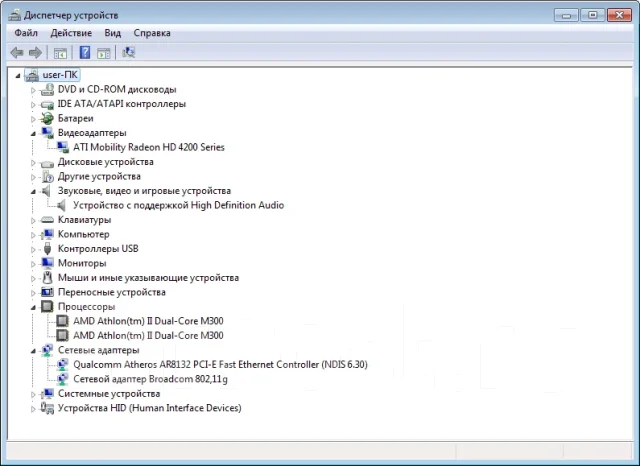Image resolution: width=640 pixels, height=466 pixels.
Task: Select the Компьютер label
Action: (83, 234)
